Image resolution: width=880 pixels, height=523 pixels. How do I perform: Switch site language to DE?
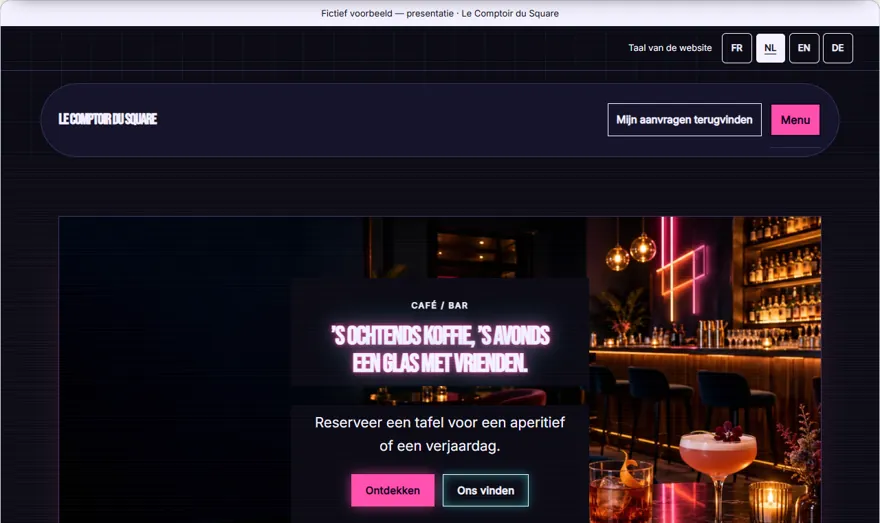coord(837,48)
